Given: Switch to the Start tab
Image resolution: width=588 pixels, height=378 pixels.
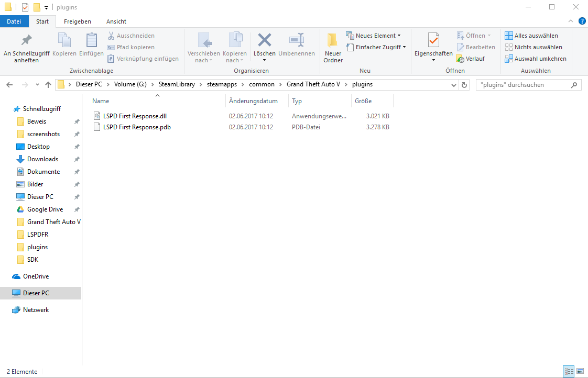Looking at the screenshot, I should point(42,21).
